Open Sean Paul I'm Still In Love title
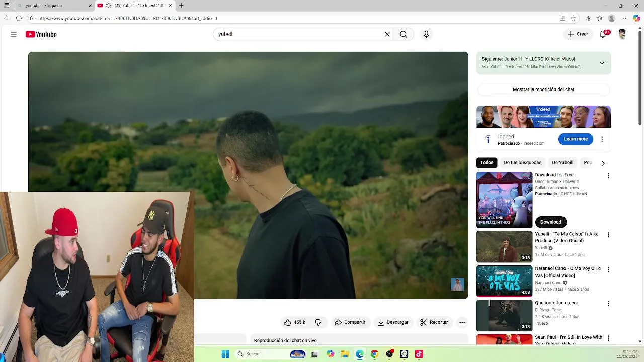Screen dimensions: 644x362 click(x=569, y=340)
